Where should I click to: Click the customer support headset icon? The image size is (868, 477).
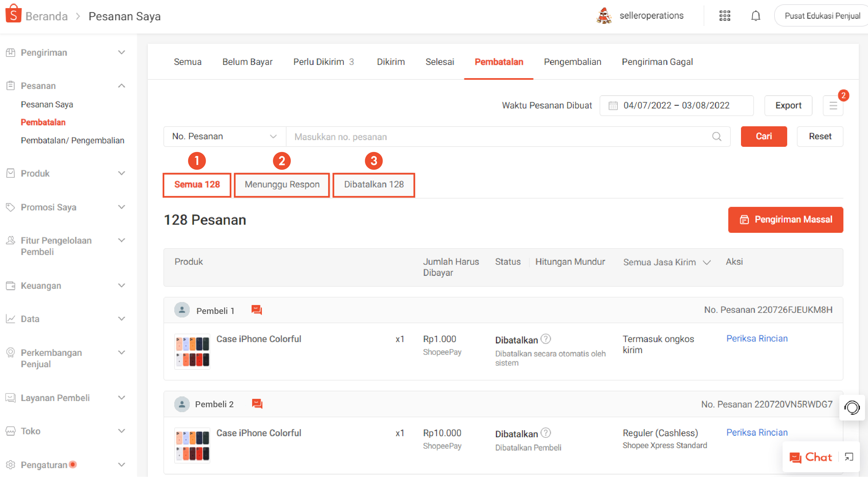coord(852,407)
